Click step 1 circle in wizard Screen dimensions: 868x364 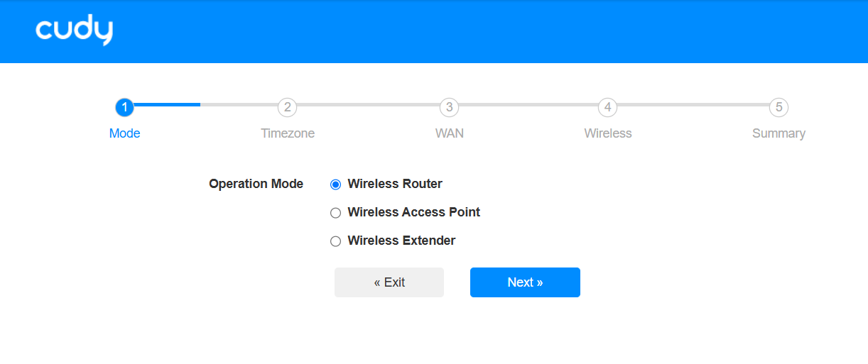coord(124,107)
